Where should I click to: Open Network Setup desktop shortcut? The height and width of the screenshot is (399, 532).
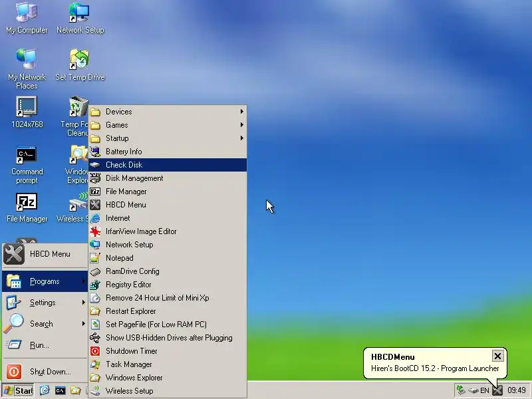click(80, 18)
